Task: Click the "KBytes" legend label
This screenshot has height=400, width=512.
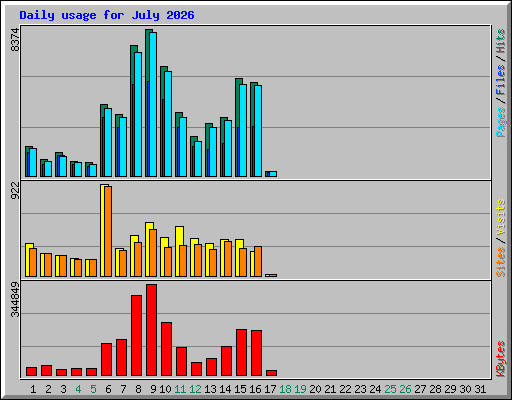Action: click(x=500, y=359)
